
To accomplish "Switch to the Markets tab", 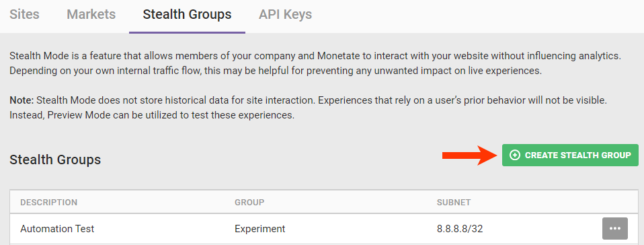I will point(91,14).
